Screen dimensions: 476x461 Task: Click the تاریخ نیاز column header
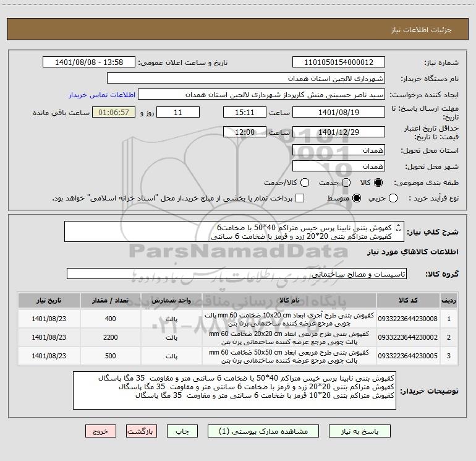pyautogui.click(x=49, y=300)
